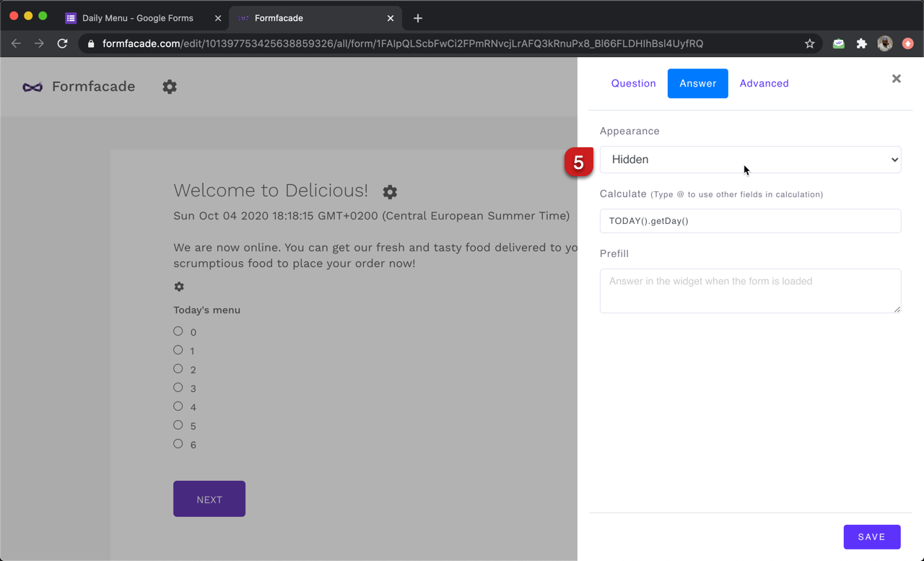Switch to the Question tab
This screenshot has height=561, width=924.
[633, 83]
